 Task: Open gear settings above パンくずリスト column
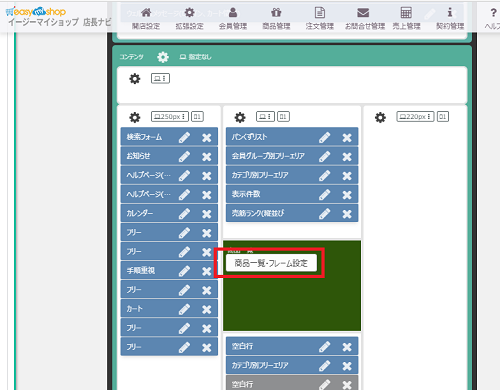coord(240,117)
